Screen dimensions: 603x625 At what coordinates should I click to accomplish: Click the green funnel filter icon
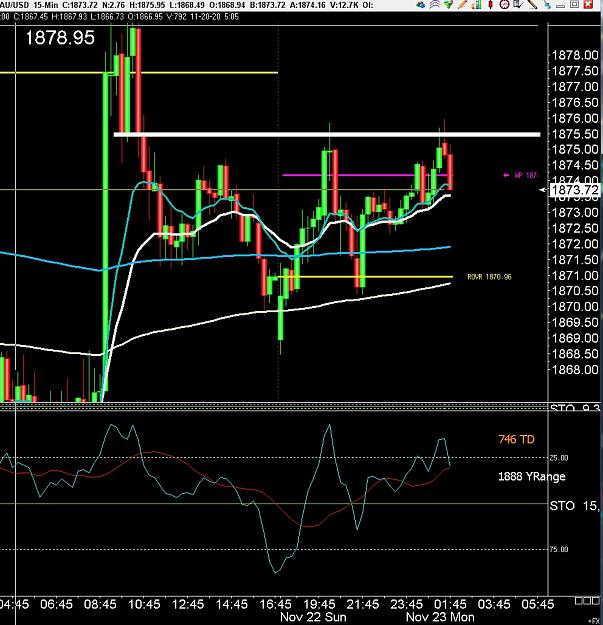click(x=448, y=5)
